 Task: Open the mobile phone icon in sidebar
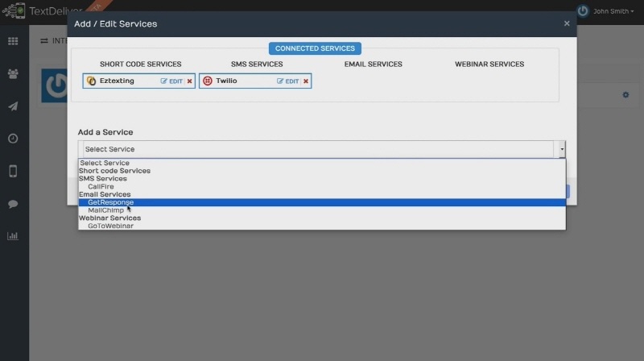click(13, 171)
